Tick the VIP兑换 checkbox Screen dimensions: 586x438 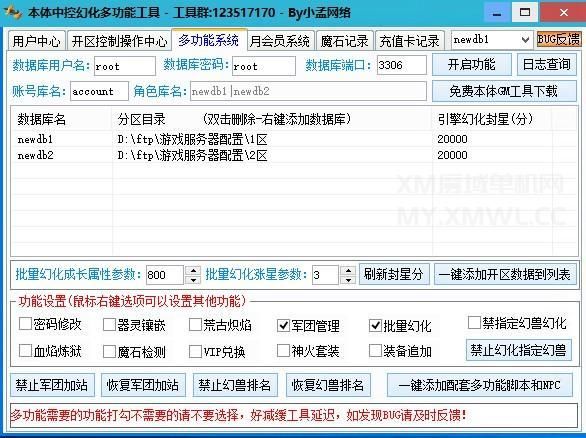point(195,351)
